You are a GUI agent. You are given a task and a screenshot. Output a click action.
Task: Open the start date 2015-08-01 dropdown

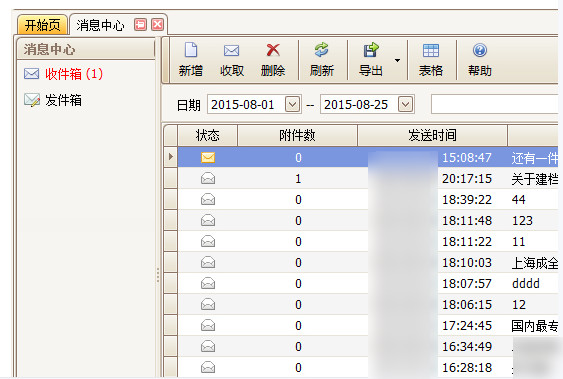click(293, 104)
